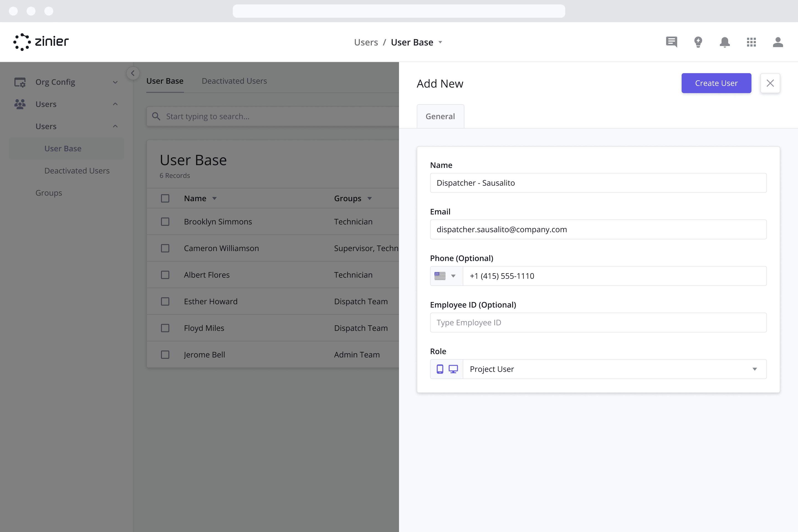Open the apps grid menu
The width and height of the screenshot is (798, 532).
[751, 42]
